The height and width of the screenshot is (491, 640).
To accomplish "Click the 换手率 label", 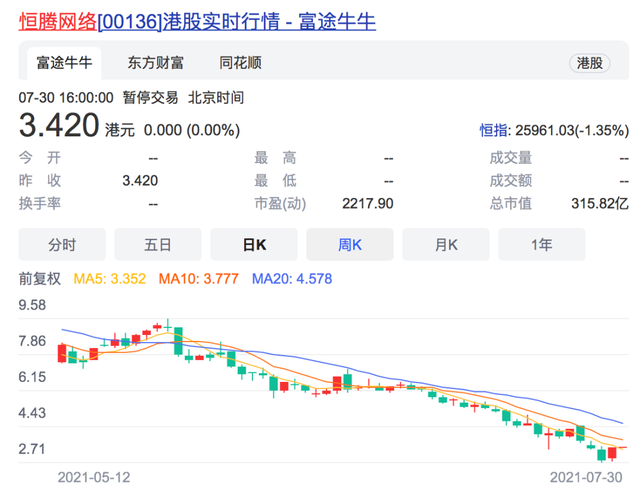I will pyautogui.click(x=40, y=203).
